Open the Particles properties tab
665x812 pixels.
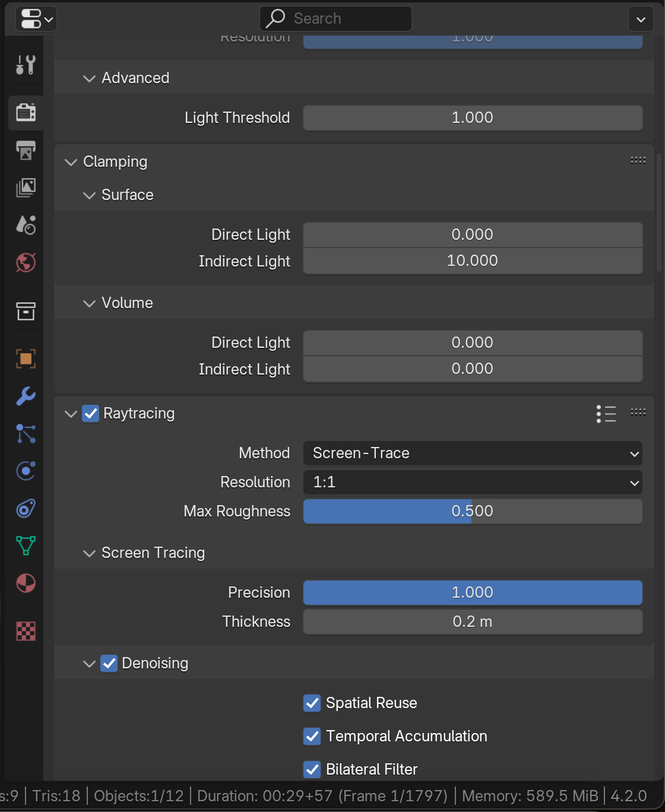(x=26, y=434)
